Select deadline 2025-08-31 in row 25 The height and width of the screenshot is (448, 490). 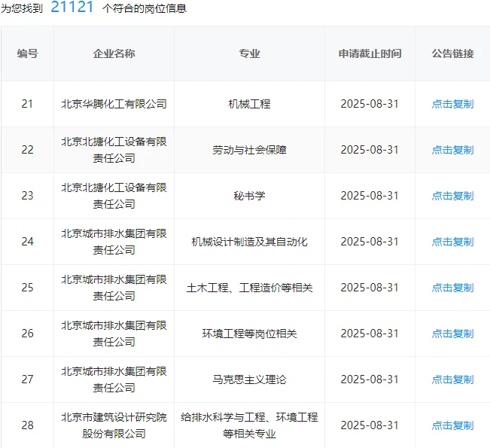click(x=370, y=288)
